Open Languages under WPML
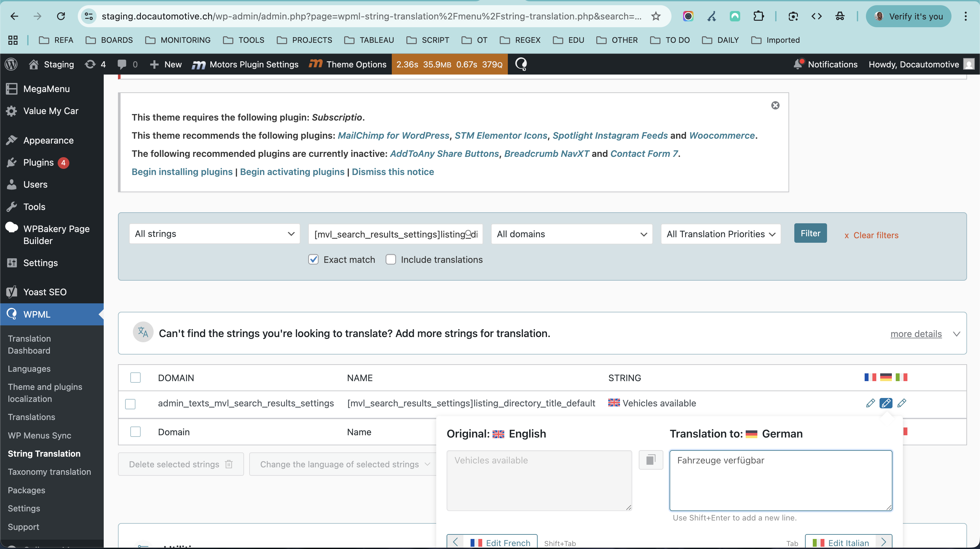This screenshot has height=549, width=980. tap(29, 369)
